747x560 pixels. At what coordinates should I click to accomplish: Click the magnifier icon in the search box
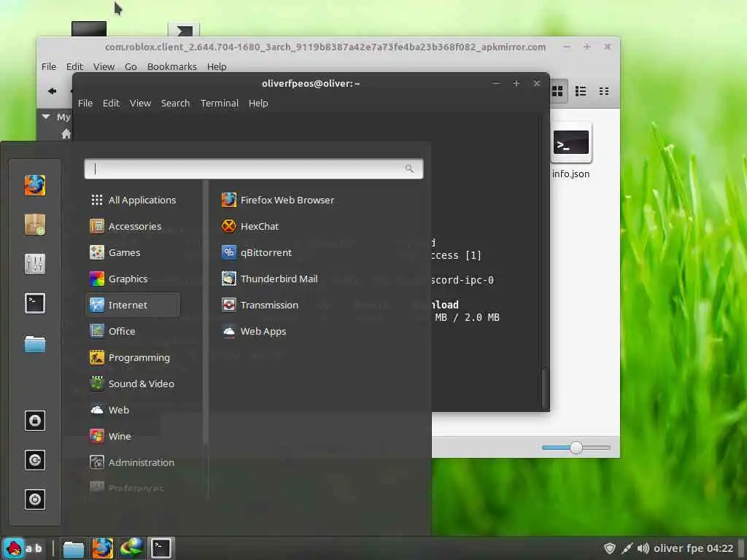click(409, 168)
